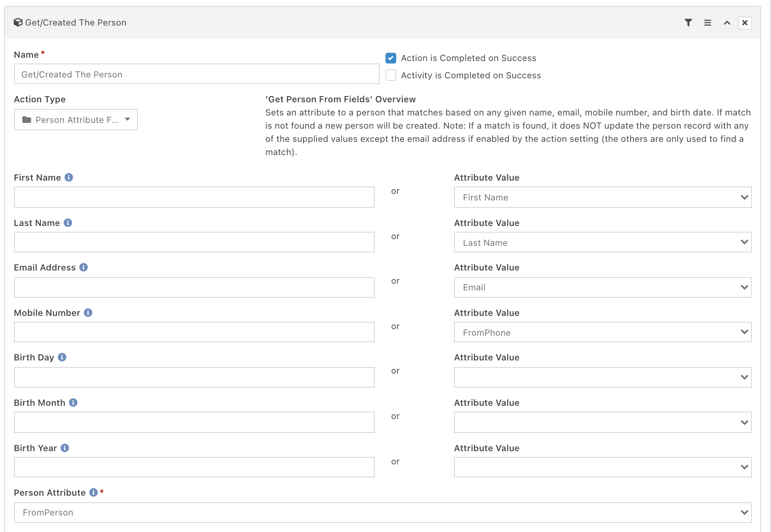Click the reorder bars icon in header
The height and width of the screenshot is (532, 771).
tap(707, 23)
